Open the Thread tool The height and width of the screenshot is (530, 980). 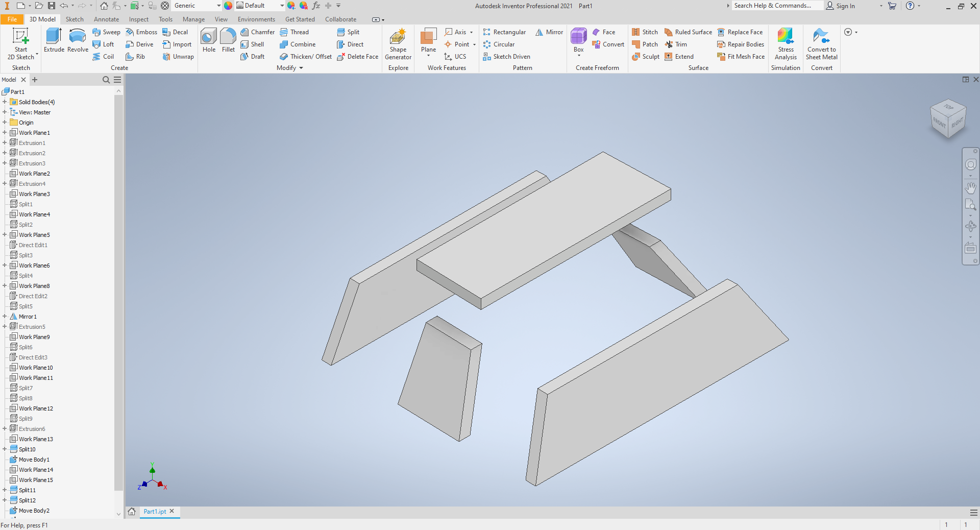[294, 32]
